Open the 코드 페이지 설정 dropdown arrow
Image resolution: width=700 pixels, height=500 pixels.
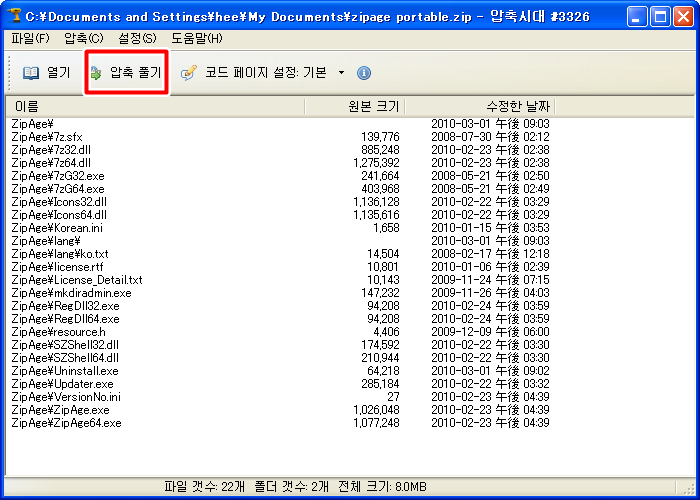342,73
